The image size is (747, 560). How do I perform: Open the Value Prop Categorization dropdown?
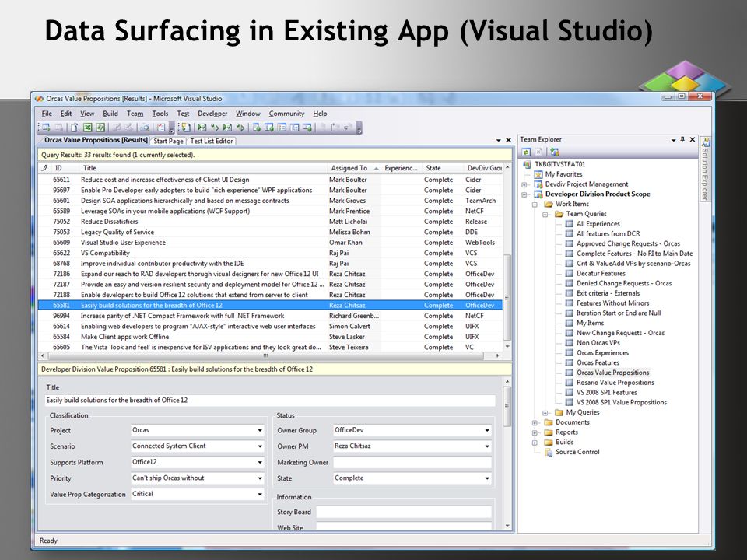[260, 495]
